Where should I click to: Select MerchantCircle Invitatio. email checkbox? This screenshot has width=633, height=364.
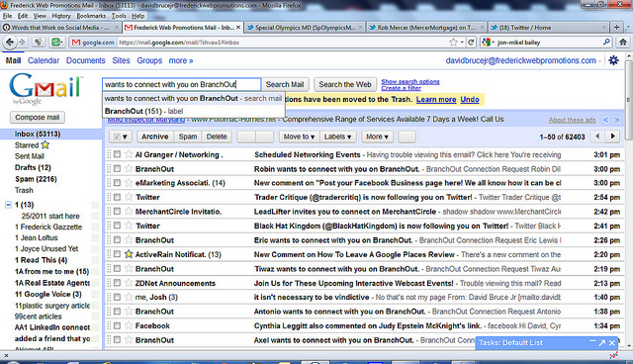[117, 211]
